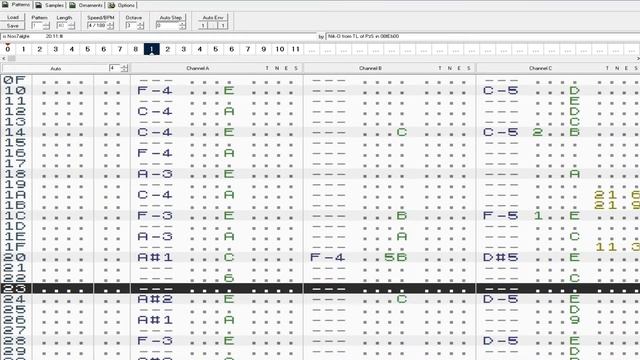Image resolution: width=640 pixels, height=360 pixels.
Task: Select position with pattern 9
Action: click(264, 49)
